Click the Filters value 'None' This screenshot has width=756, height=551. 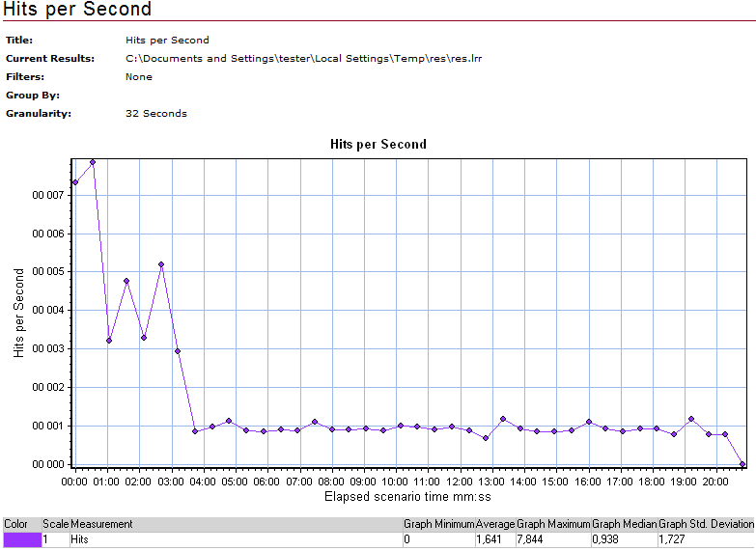tap(139, 76)
